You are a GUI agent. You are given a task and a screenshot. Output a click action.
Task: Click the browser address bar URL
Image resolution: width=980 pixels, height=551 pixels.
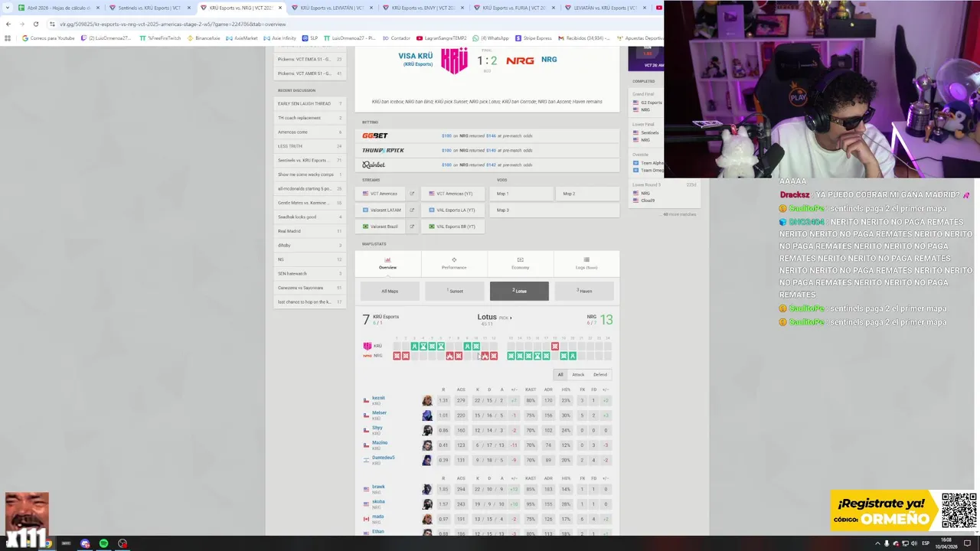(x=172, y=24)
